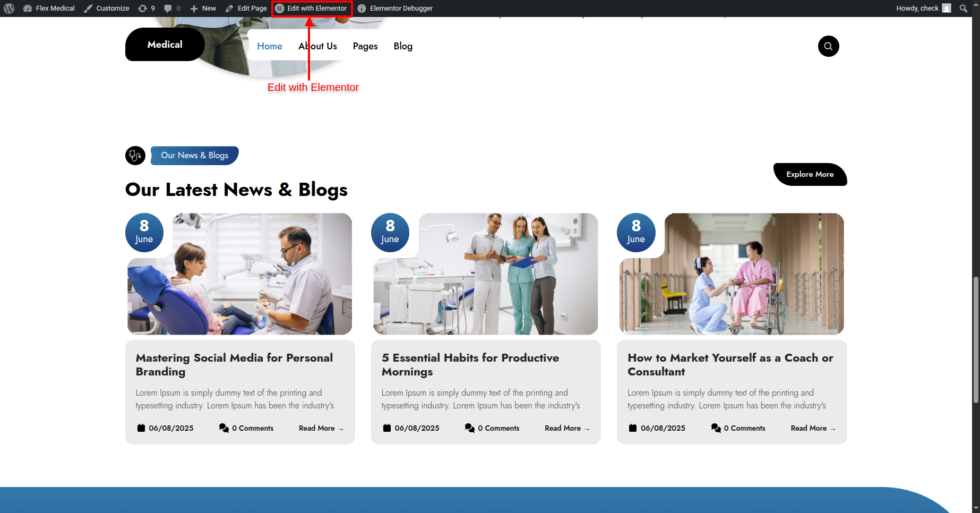Open the Customize theme option
The width and height of the screenshot is (980, 513).
point(107,8)
